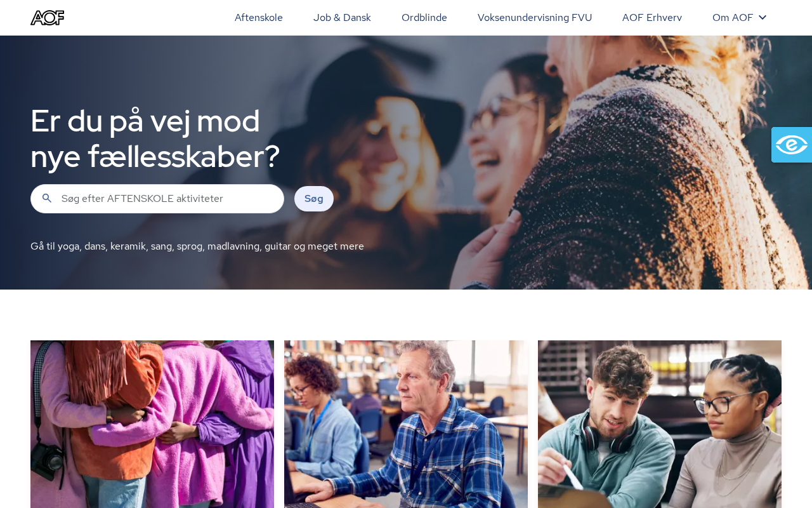Open the accessibility eye widget

[792, 145]
